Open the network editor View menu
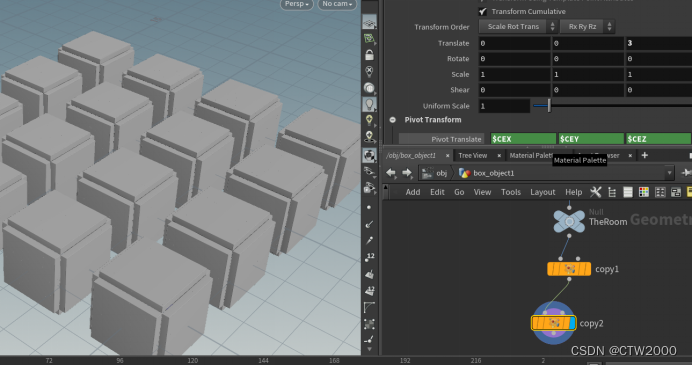The image size is (693, 366). pos(482,192)
